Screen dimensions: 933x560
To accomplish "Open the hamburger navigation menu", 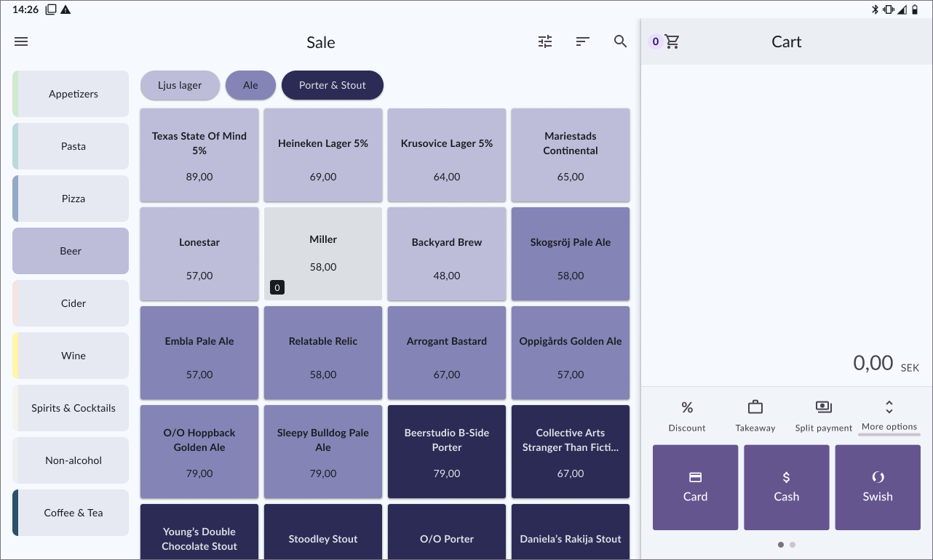I will click(x=21, y=41).
